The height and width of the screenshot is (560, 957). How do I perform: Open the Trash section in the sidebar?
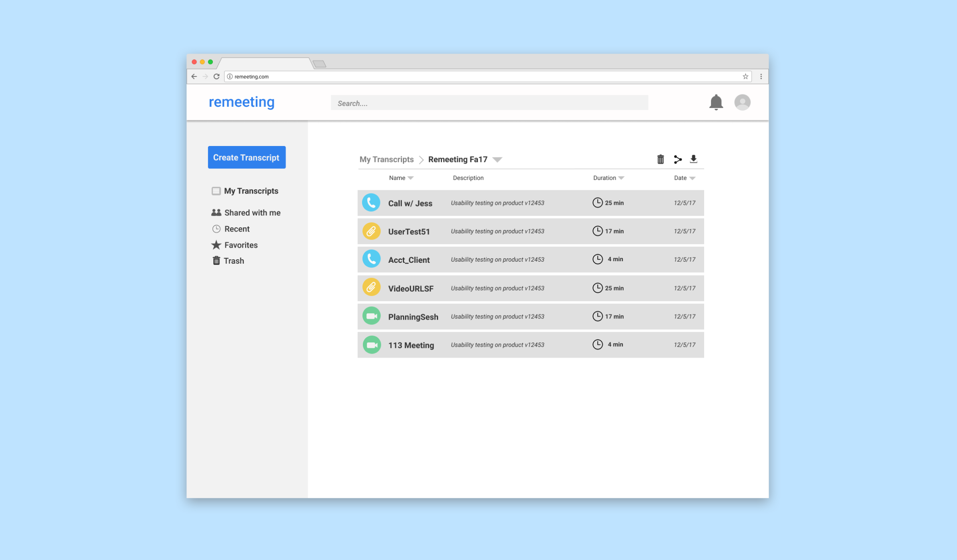[x=233, y=261]
